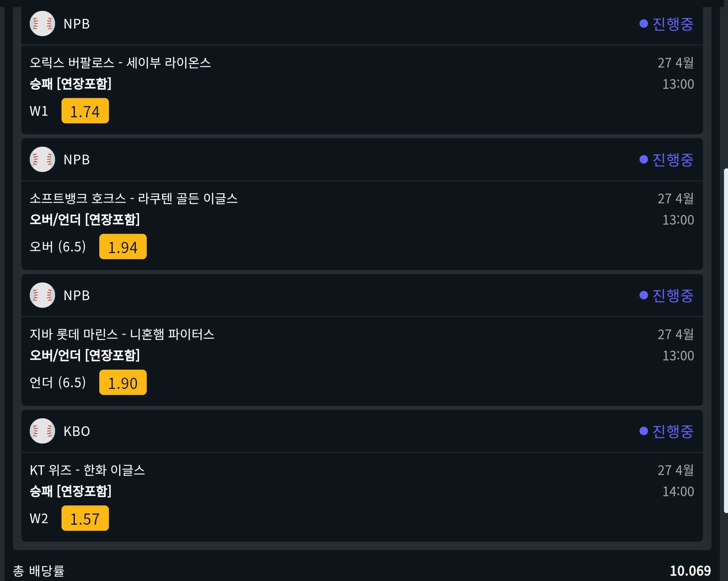Click the baseball icon for Chiba Lotte game

(x=42, y=295)
